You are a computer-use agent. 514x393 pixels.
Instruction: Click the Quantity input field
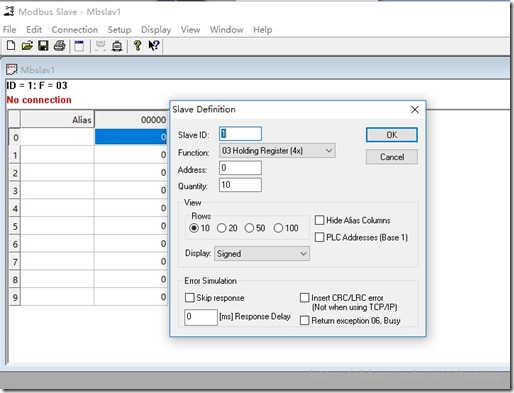point(240,185)
